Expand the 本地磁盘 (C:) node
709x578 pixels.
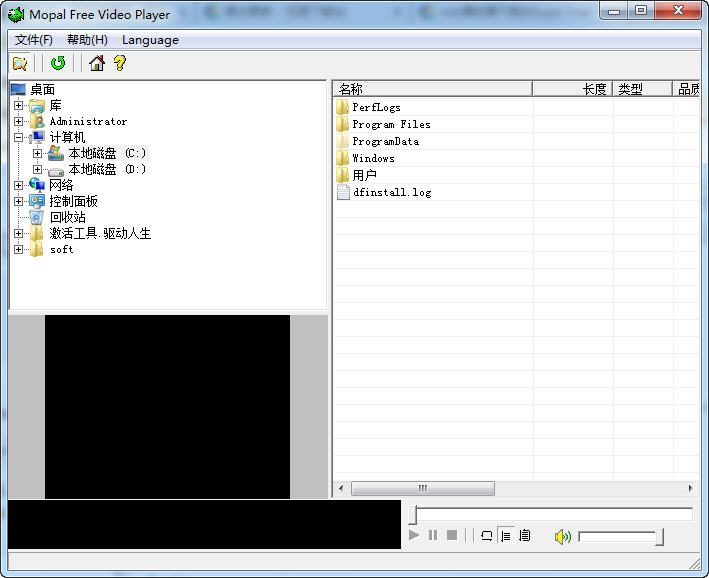pos(38,153)
